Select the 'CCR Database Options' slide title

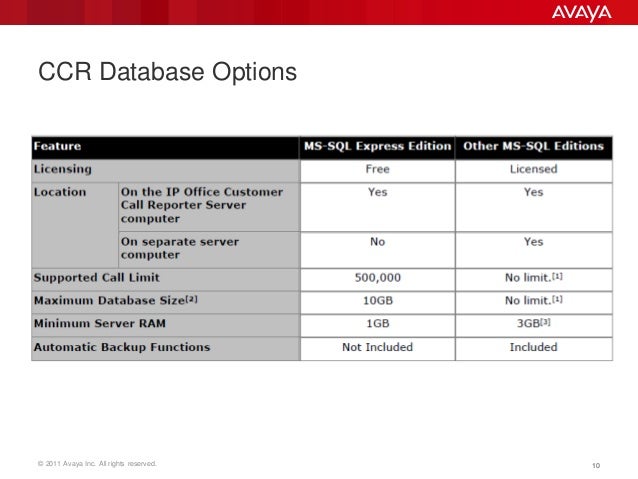167,72
